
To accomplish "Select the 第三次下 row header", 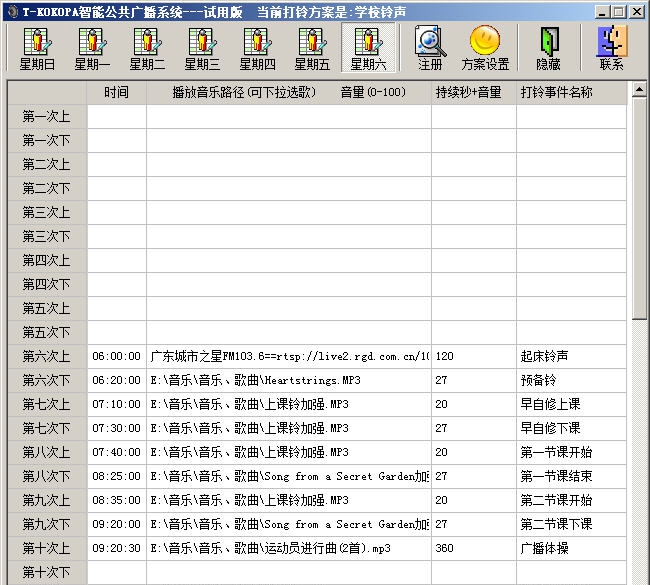I will (x=47, y=237).
